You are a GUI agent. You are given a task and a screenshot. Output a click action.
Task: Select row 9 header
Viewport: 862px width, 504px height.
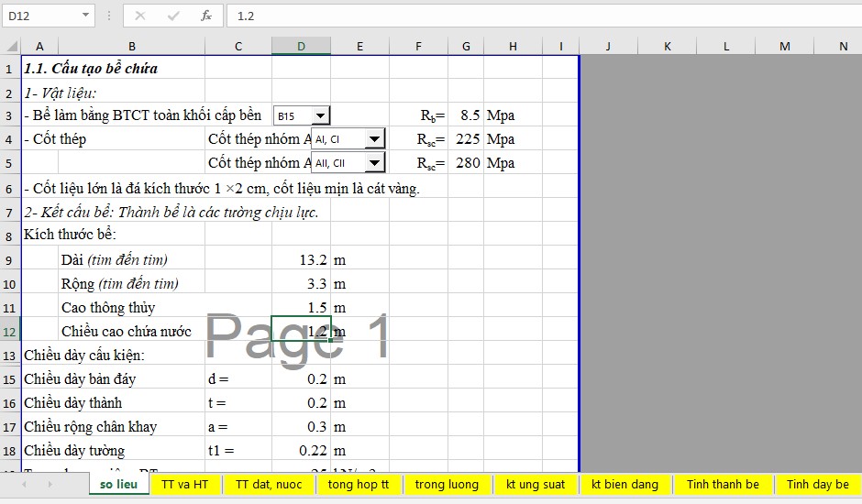(9, 259)
